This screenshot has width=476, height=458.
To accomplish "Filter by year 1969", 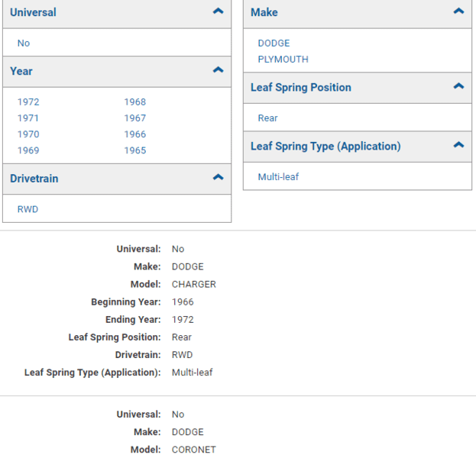I will pyautogui.click(x=28, y=150).
